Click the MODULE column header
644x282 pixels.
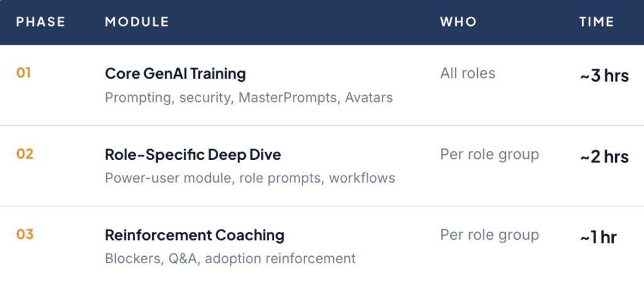pos(136,22)
